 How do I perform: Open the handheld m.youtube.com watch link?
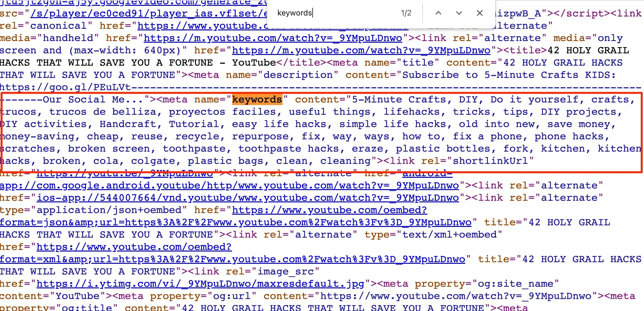tap(273, 38)
